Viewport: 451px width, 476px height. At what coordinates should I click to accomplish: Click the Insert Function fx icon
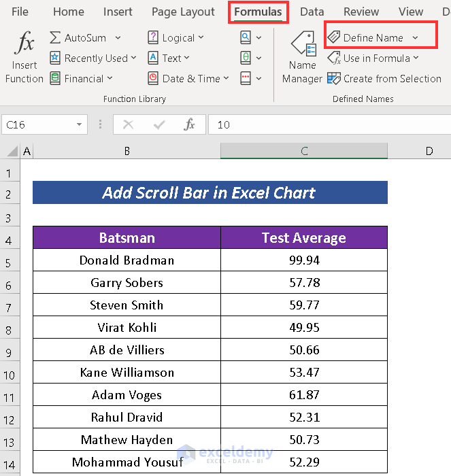[x=24, y=42]
